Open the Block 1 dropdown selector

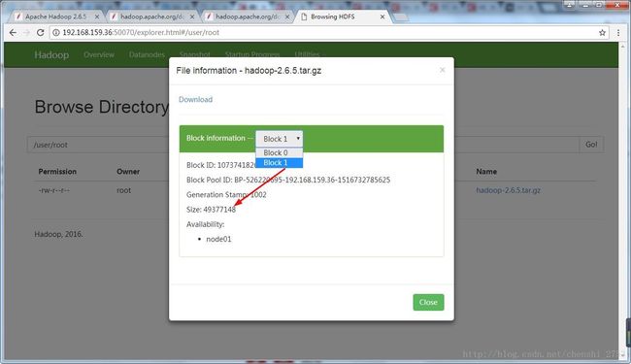coord(280,139)
